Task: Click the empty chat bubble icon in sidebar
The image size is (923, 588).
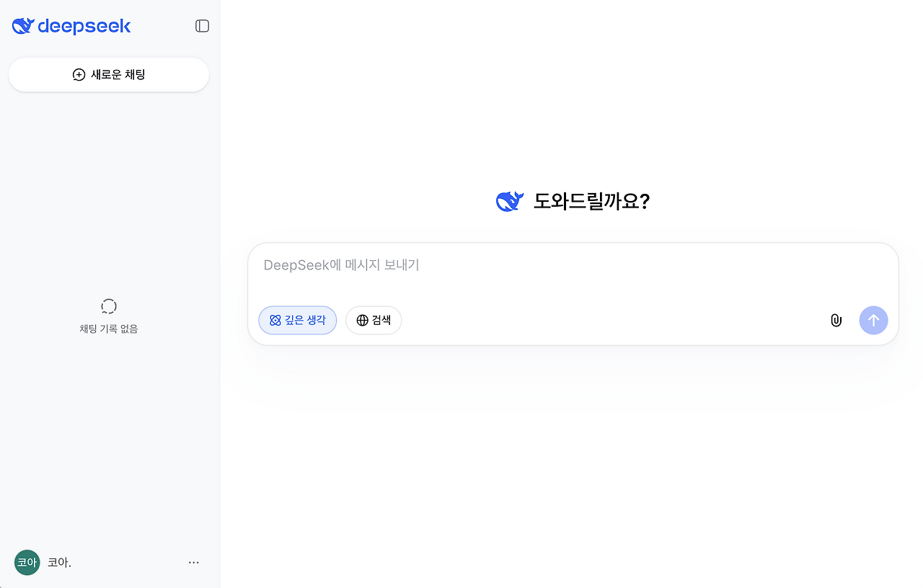Action: coord(109,306)
